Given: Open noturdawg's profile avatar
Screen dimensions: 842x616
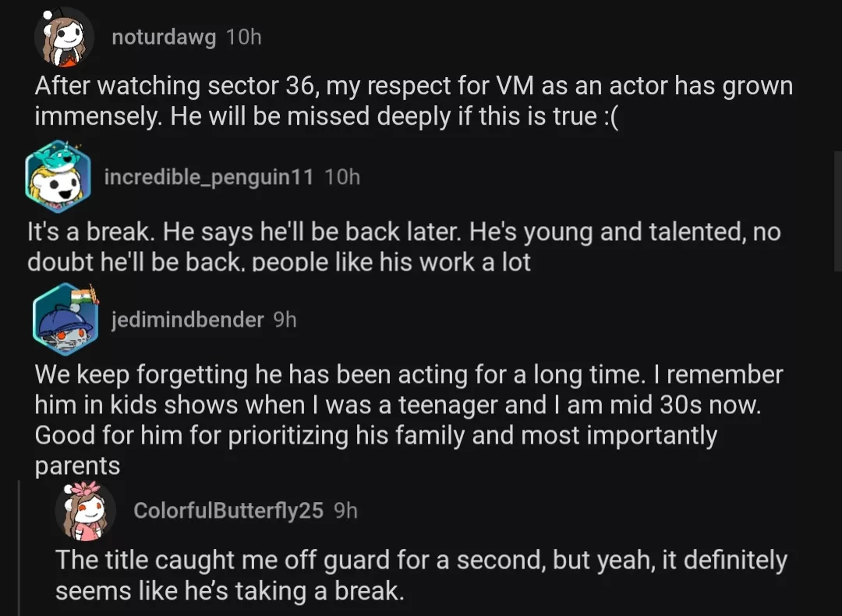Looking at the screenshot, I should [65, 37].
